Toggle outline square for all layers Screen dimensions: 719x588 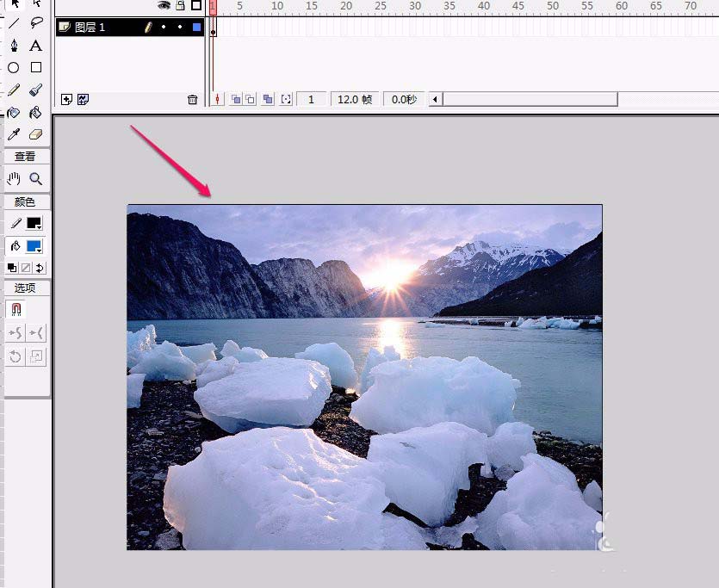196,5
